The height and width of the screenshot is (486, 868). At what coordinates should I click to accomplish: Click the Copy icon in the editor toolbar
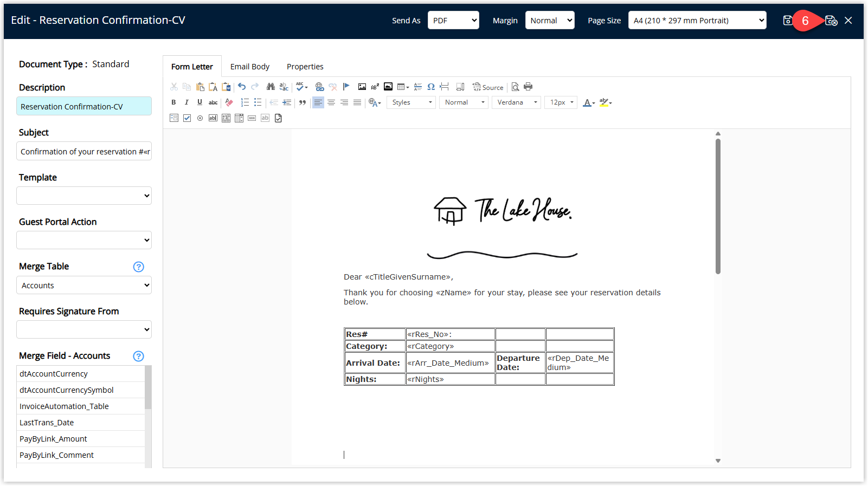coord(187,87)
